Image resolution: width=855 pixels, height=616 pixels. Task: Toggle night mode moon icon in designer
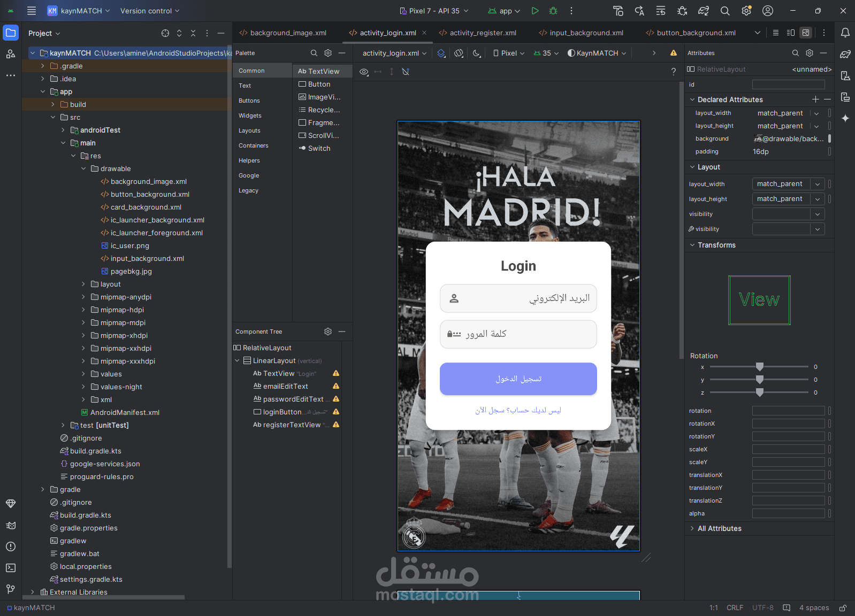(477, 53)
